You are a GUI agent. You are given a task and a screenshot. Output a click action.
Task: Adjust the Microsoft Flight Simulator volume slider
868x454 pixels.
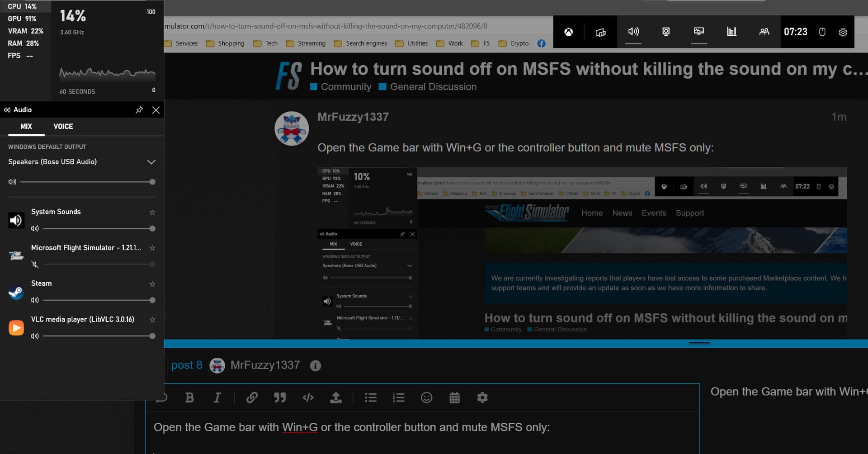tap(99, 264)
